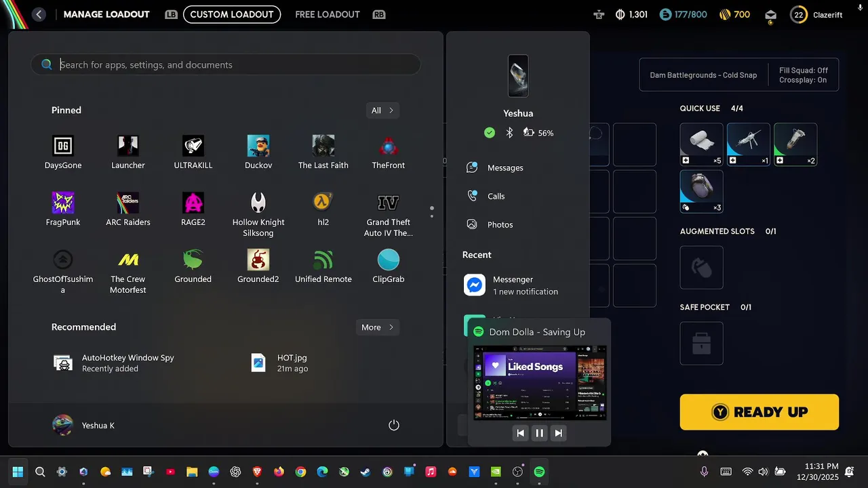Viewport: 868px width, 488px height.
Task: Open Unified Remote app
Action: pos(323,266)
